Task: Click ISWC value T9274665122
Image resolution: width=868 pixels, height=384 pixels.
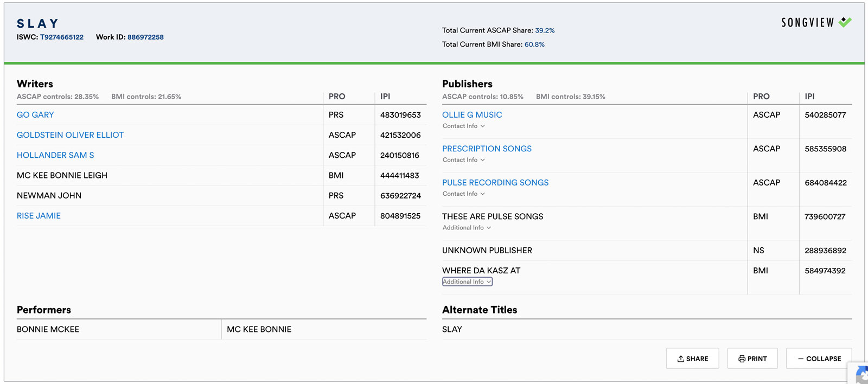Action: pyautogui.click(x=62, y=37)
